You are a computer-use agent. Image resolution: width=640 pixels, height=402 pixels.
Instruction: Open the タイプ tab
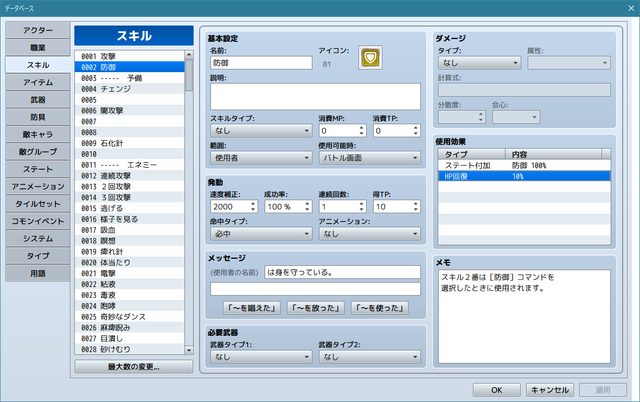pyautogui.click(x=38, y=256)
